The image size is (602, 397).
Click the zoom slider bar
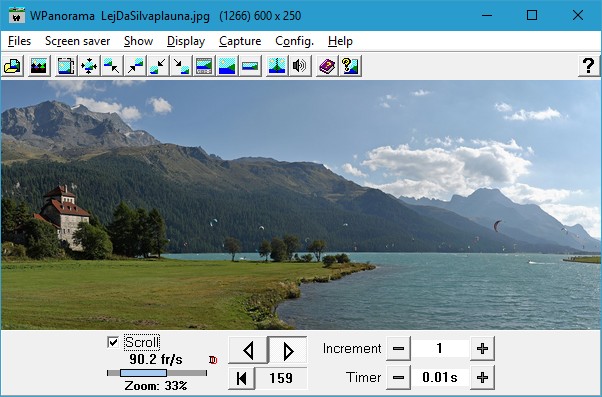pyautogui.click(x=157, y=373)
